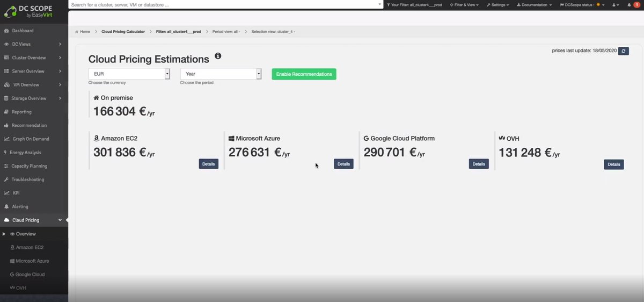644x302 pixels.
Task: Open the Filter & View dropdown menu
Action: click(465, 5)
